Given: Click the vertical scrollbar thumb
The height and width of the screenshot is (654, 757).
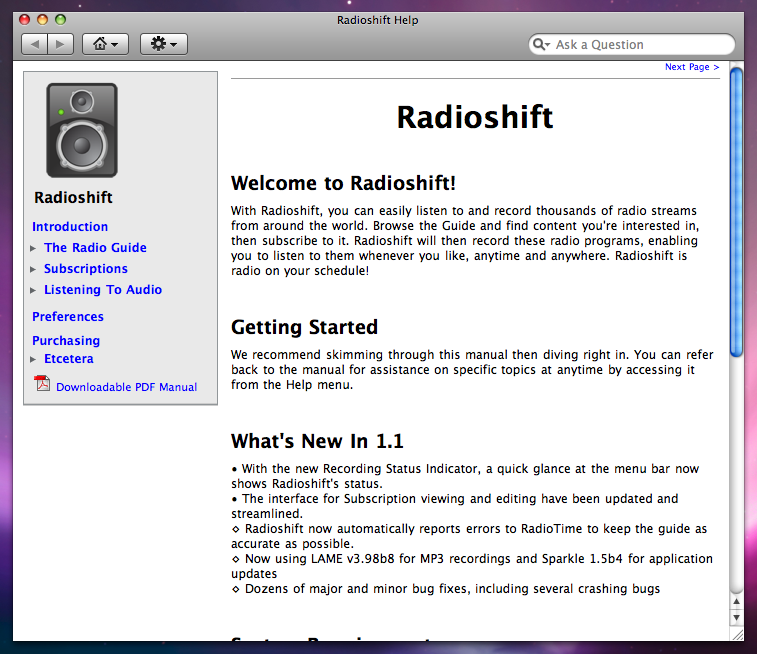Looking at the screenshot, I should pos(736,212).
